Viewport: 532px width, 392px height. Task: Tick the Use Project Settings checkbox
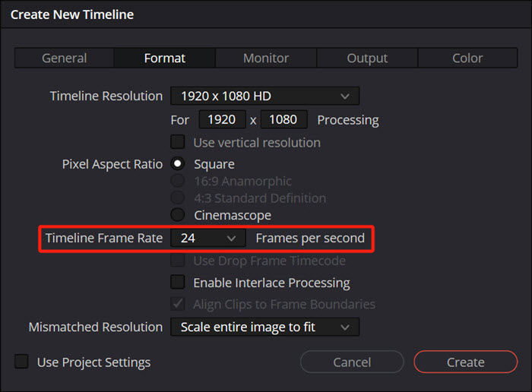(21, 362)
